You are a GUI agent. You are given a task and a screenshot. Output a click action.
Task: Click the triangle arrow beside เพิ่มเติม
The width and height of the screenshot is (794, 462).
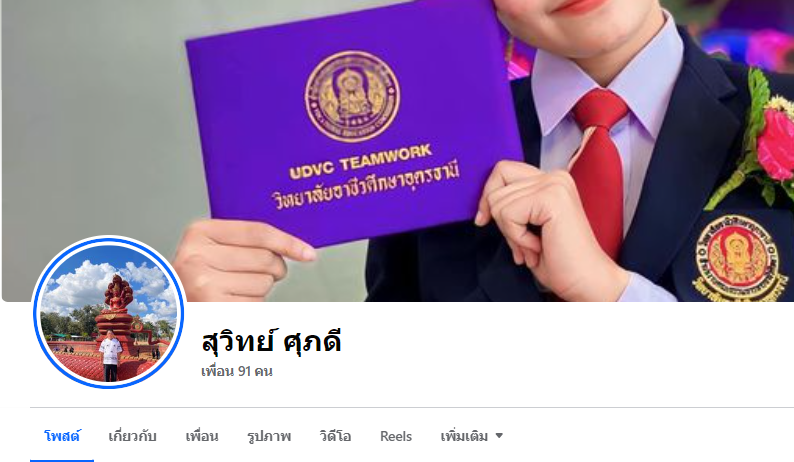click(x=499, y=436)
